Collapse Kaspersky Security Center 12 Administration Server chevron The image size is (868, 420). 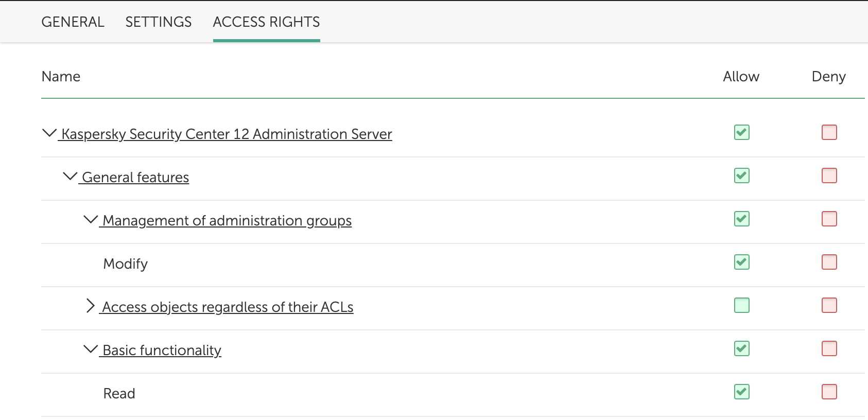[49, 133]
